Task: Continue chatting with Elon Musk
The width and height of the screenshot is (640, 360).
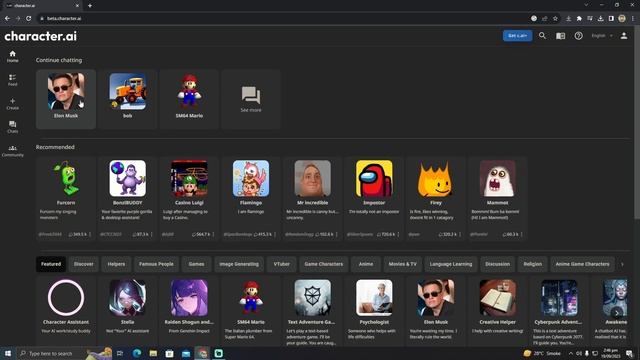Action: [66, 99]
